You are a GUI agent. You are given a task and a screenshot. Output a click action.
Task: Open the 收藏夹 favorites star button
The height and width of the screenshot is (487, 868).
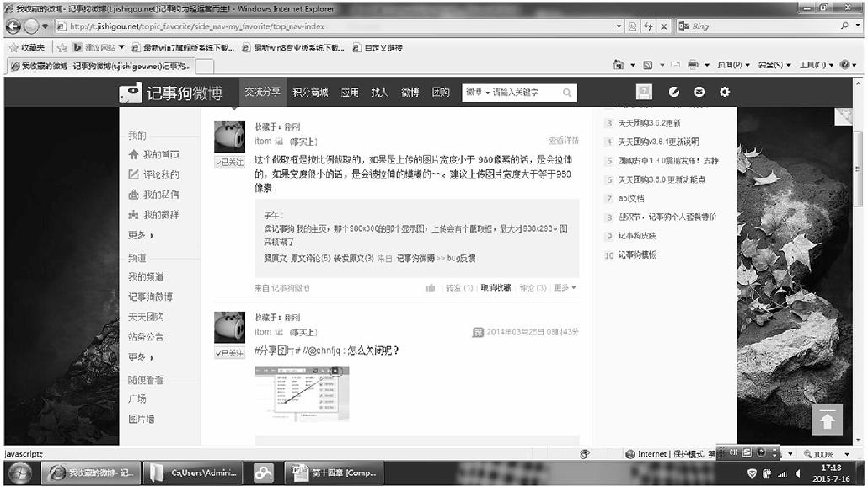tap(27, 47)
